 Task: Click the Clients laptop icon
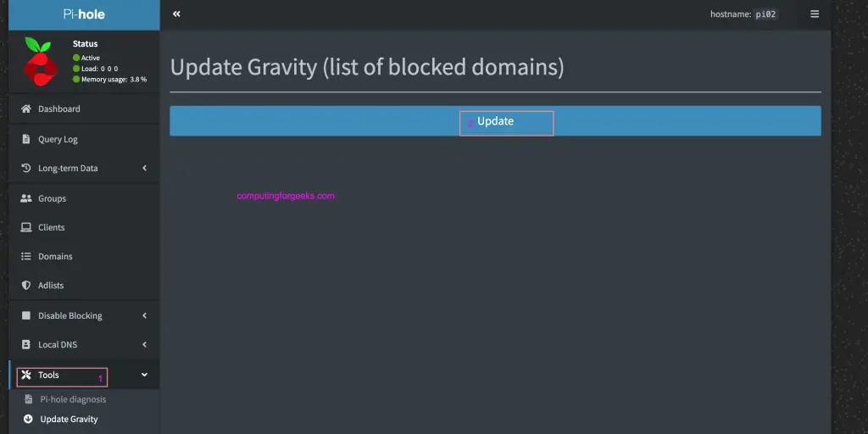[x=26, y=227]
